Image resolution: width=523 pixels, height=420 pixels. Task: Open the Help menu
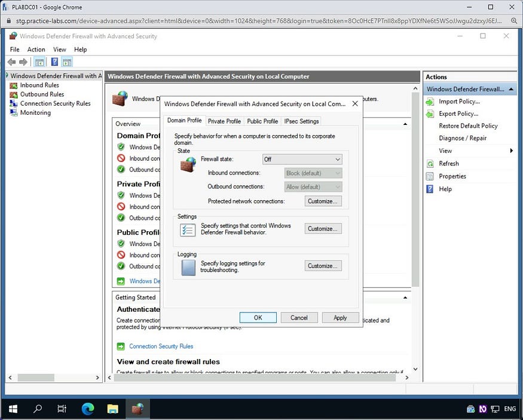pyautogui.click(x=80, y=50)
